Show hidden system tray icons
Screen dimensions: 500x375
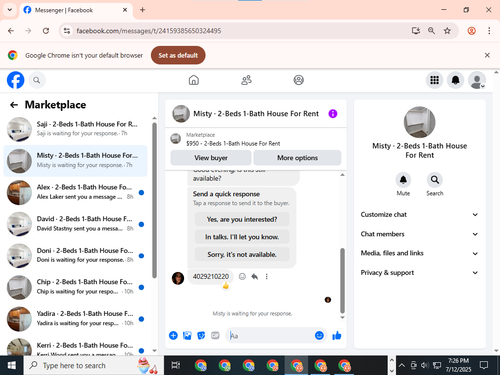[x=402, y=366]
